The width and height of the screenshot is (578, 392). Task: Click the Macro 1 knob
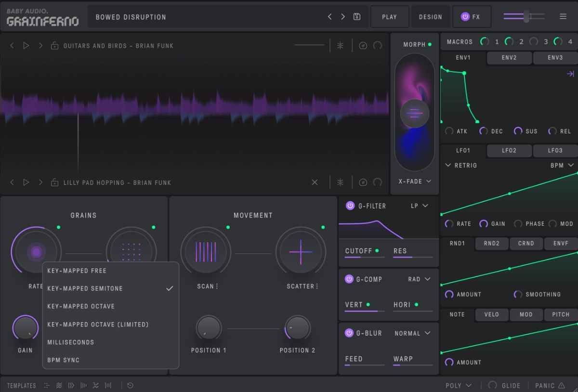coord(485,42)
